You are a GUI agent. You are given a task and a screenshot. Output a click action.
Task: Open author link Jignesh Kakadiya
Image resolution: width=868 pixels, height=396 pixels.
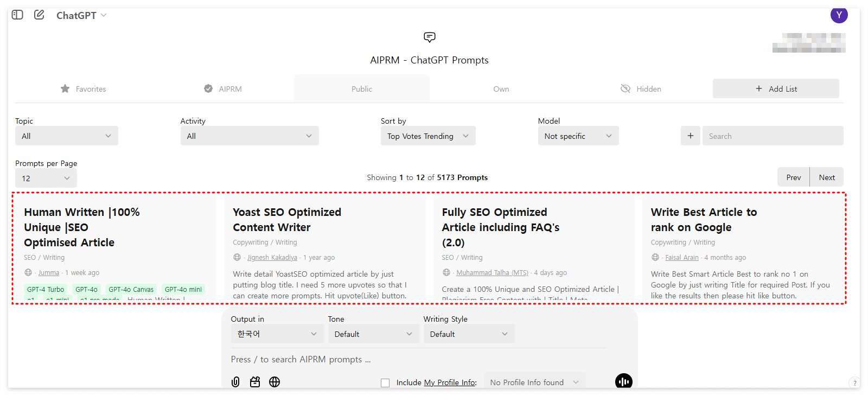[x=272, y=257]
